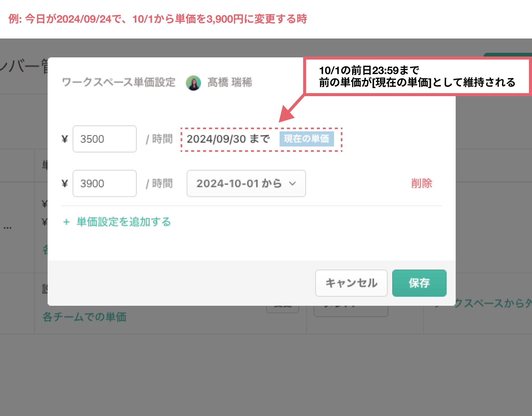The height and width of the screenshot is (416, 532).
Task: Click the chevron arrow in the date selector
Action: point(292,183)
